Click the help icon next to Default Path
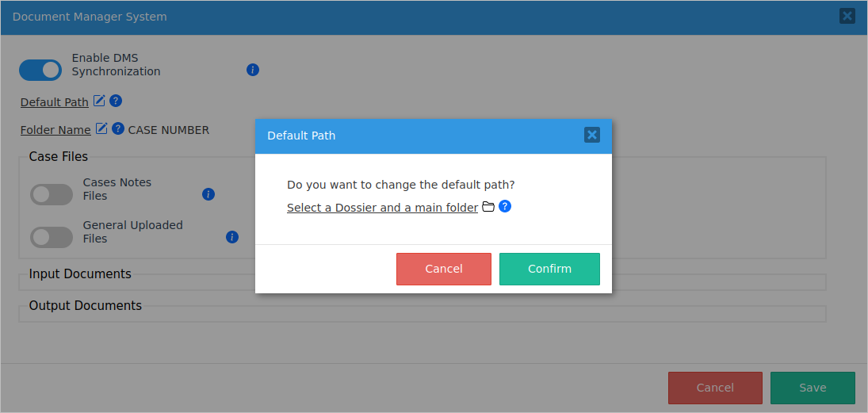The width and height of the screenshot is (868, 413). [x=116, y=101]
